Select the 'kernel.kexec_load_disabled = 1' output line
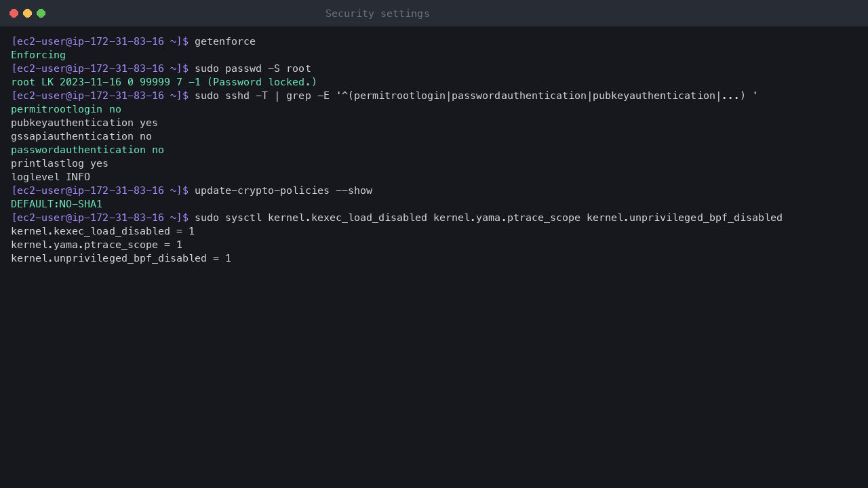This screenshot has width=868, height=488. point(102,231)
